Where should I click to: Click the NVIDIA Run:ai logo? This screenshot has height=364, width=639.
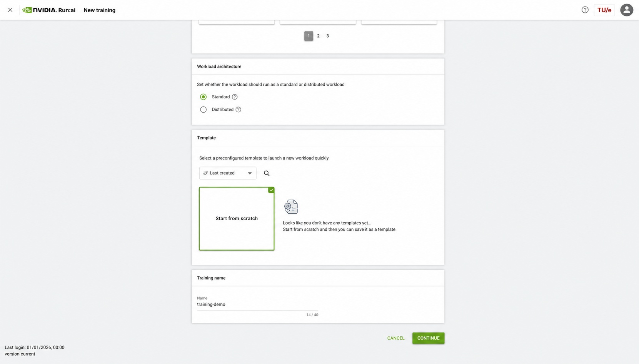click(49, 10)
